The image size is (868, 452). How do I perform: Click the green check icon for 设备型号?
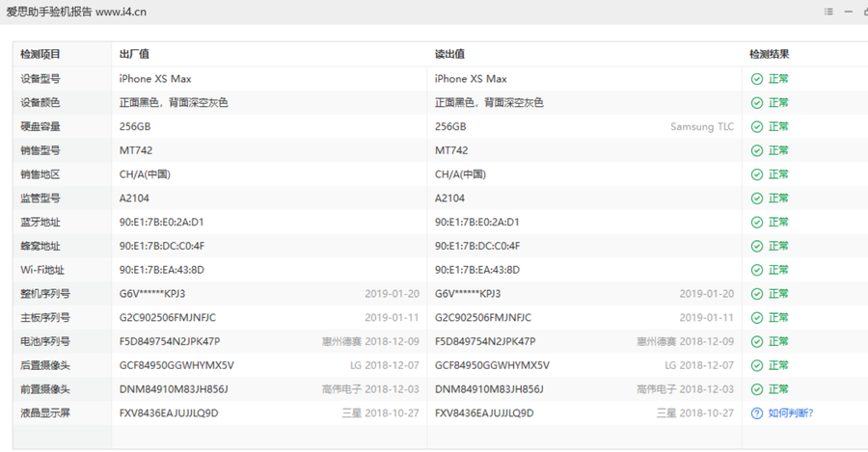pos(757,79)
